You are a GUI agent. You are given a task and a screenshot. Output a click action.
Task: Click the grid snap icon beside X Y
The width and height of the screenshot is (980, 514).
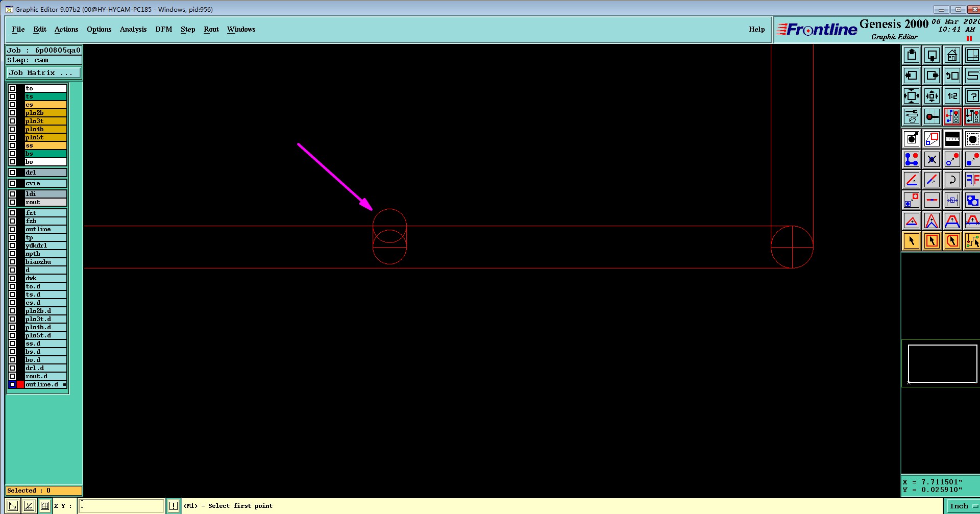[45, 506]
